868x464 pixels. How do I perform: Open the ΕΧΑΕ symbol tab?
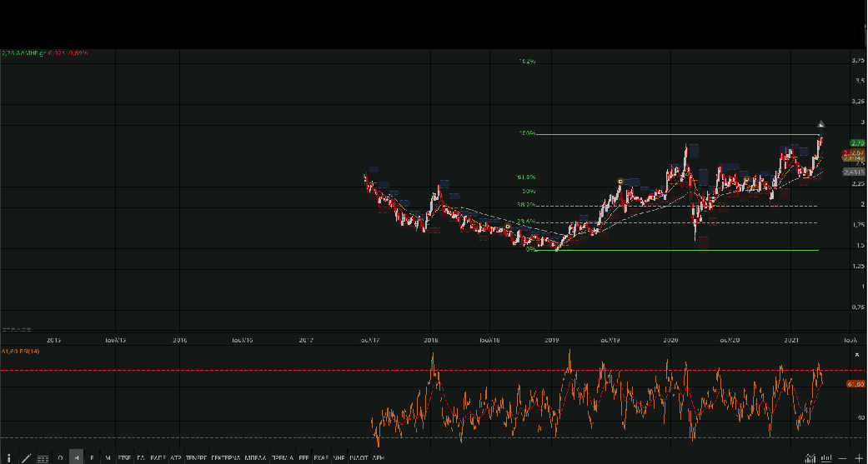pyautogui.click(x=321, y=457)
